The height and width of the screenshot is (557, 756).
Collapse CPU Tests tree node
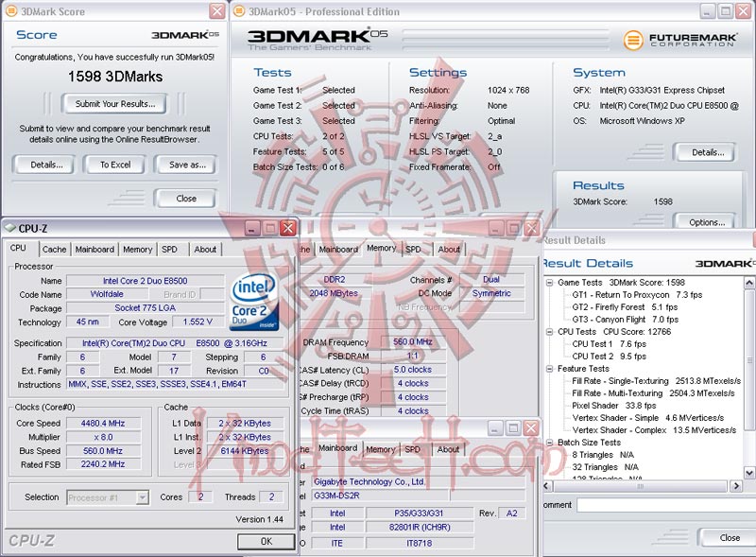[549, 332]
